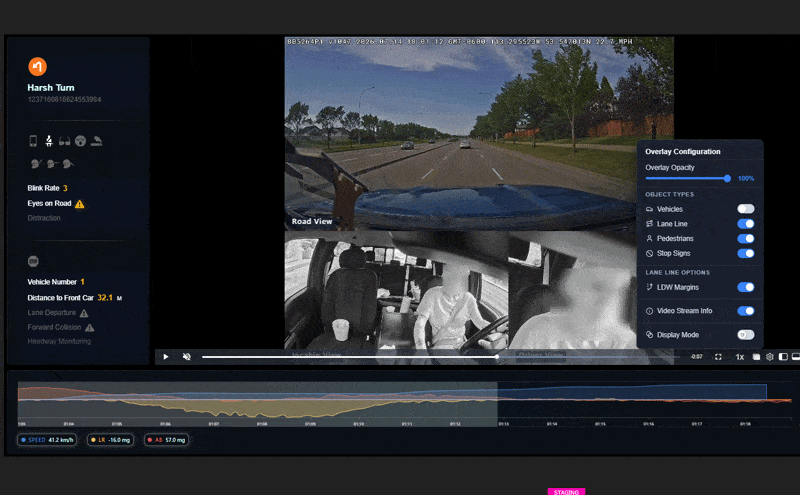Click the Forward Collision warning triangle
The width and height of the screenshot is (800, 495).
[90, 328]
